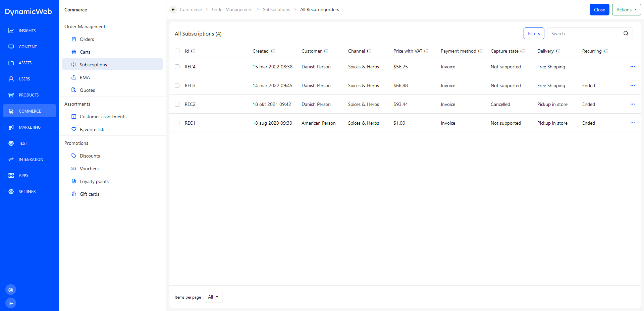This screenshot has height=311, width=644.
Task: Open Quotes in the side menu
Action: (112, 90)
